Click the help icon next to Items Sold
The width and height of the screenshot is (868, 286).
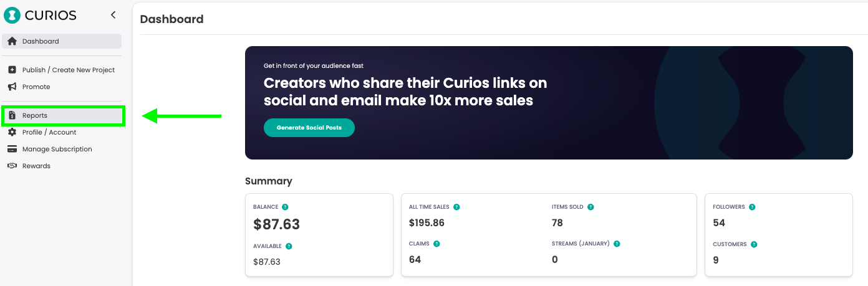tap(591, 207)
